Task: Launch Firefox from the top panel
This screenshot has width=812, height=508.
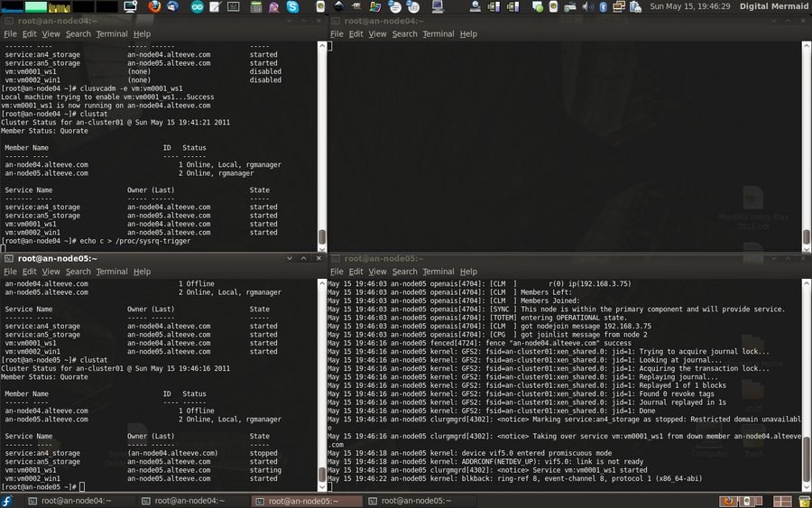Action: coord(154,6)
